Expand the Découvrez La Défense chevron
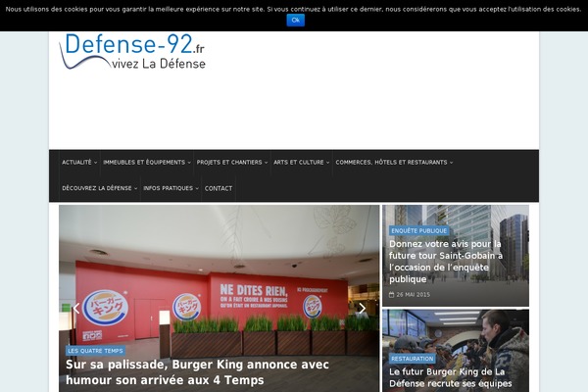Image resolution: width=588 pixels, height=392 pixels. (136, 189)
